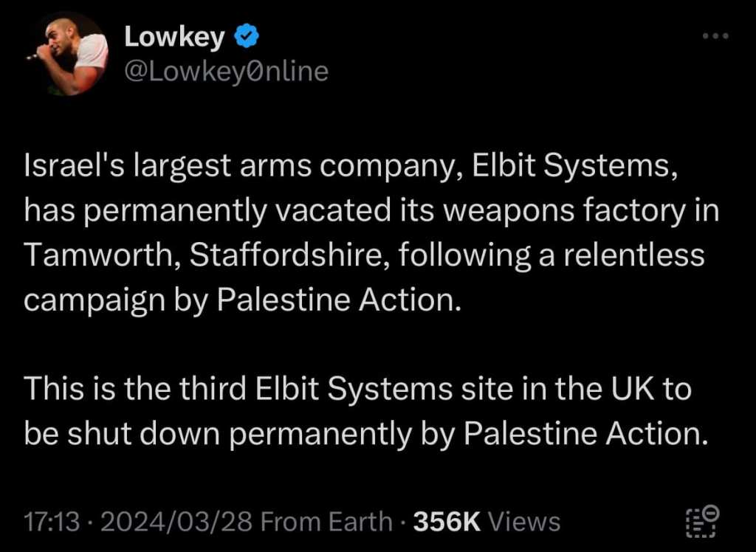Click the blue verified badge
Image resolution: width=756 pixels, height=552 pixels.
[244, 36]
